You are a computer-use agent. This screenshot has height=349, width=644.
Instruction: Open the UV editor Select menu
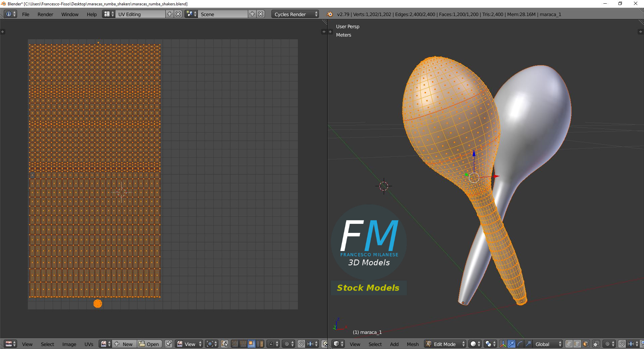pyautogui.click(x=47, y=344)
